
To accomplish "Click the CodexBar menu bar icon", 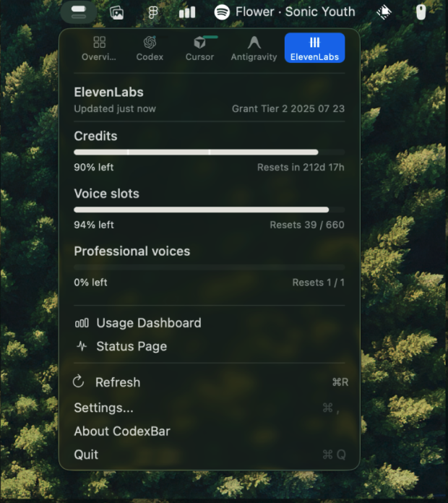I will click(x=79, y=12).
